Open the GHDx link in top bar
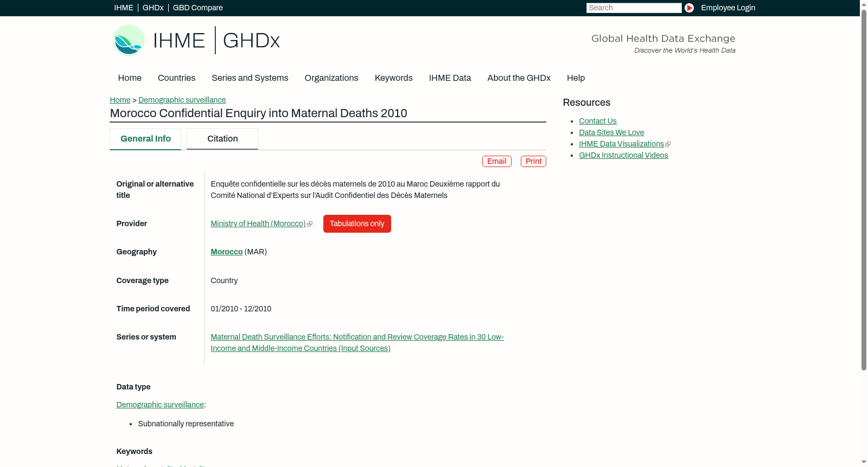Viewport: 868px width, 467px height. (153, 8)
